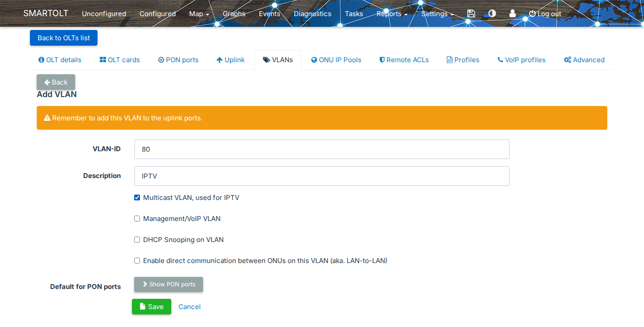644x327 pixels.
Task: Switch to the OLT cards tab
Action: pos(119,60)
